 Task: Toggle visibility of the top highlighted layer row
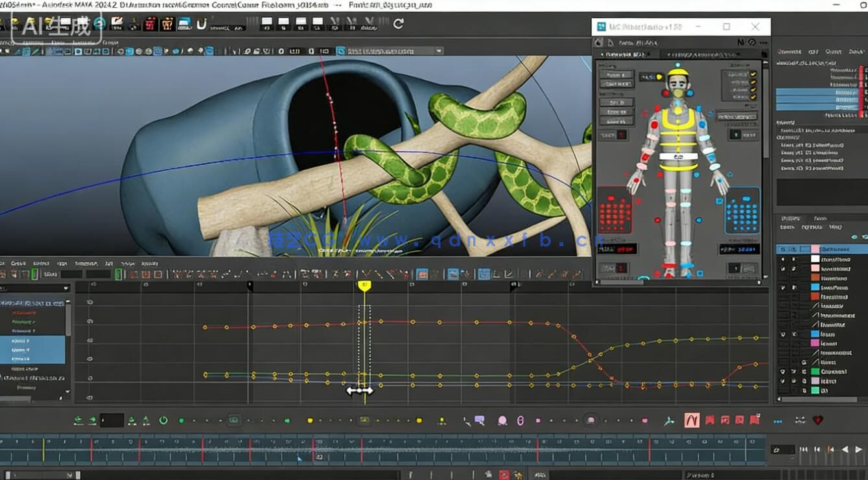pos(783,249)
